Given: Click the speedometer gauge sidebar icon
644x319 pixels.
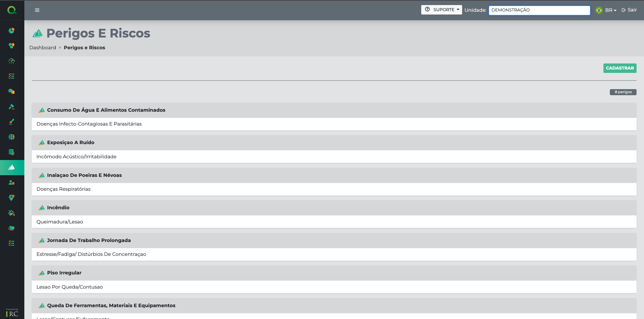Looking at the screenshot, I should coord(11,61).
